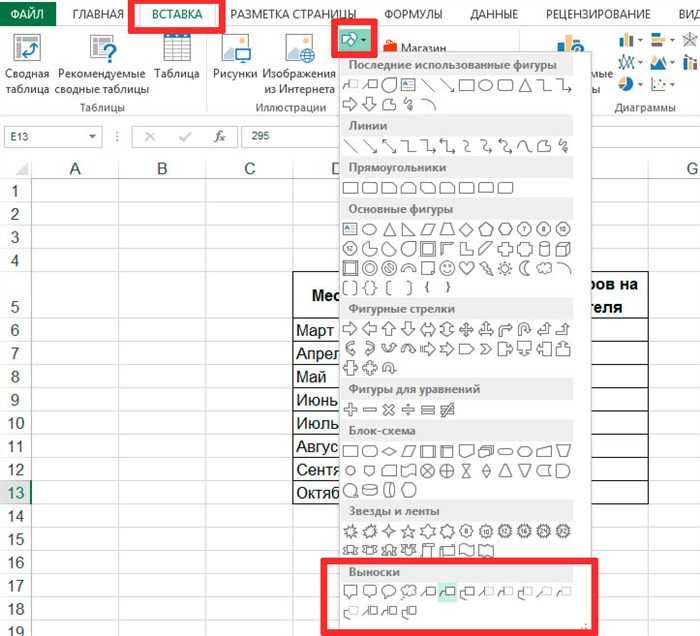Insert the rectangular callout in Выноски

tap(350, 592)
